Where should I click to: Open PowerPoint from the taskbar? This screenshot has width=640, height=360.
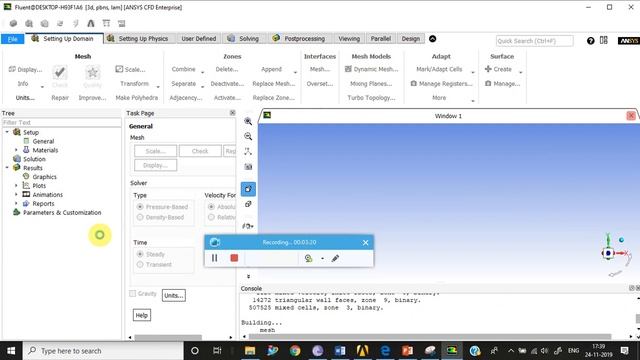[407, 351]
